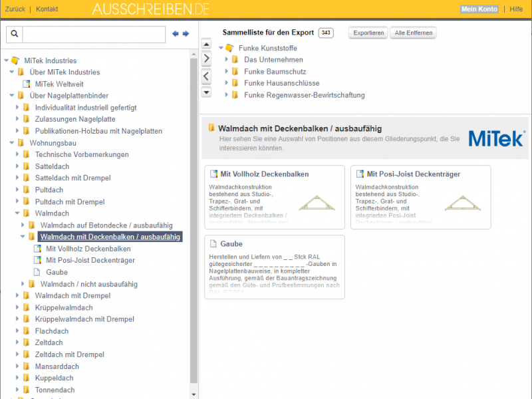Click the Funke Kunststoffe catalog icon
Viewport: 532px width, 399px height.
click(x=229, y=48)
